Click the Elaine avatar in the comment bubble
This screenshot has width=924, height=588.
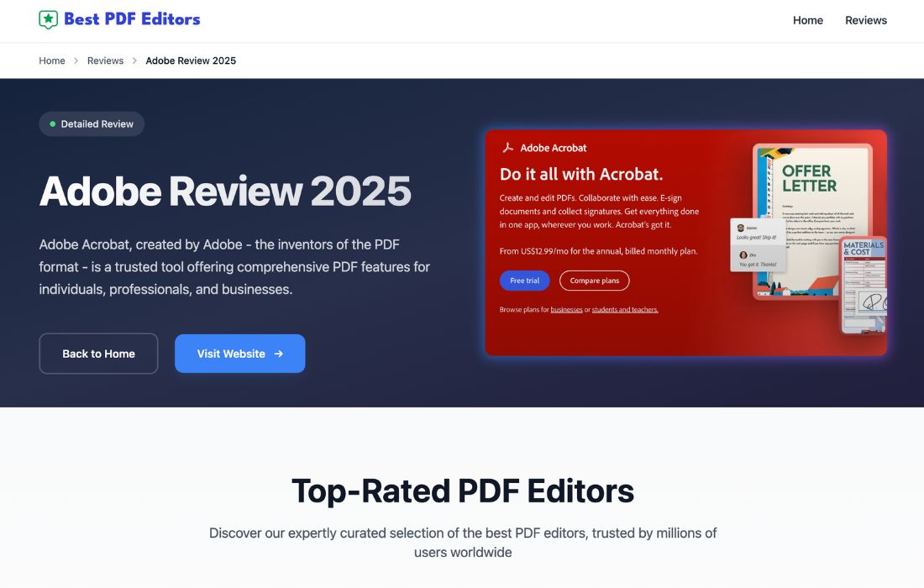[741, 228]
